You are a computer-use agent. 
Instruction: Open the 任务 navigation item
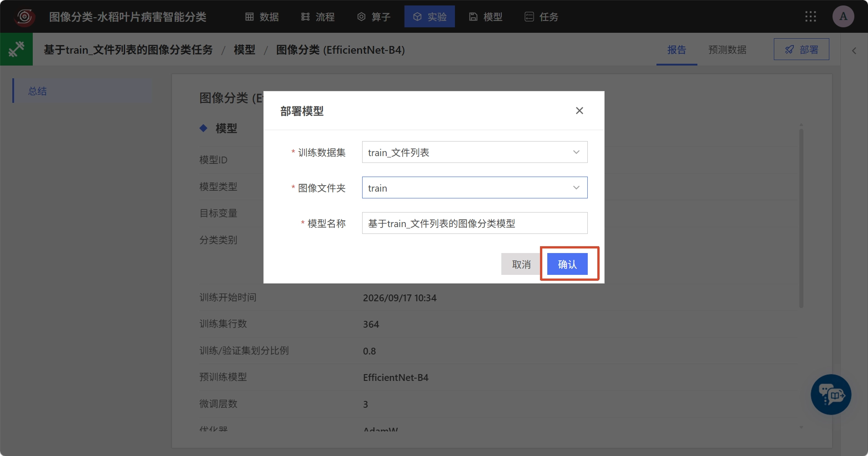click(541, 17)
